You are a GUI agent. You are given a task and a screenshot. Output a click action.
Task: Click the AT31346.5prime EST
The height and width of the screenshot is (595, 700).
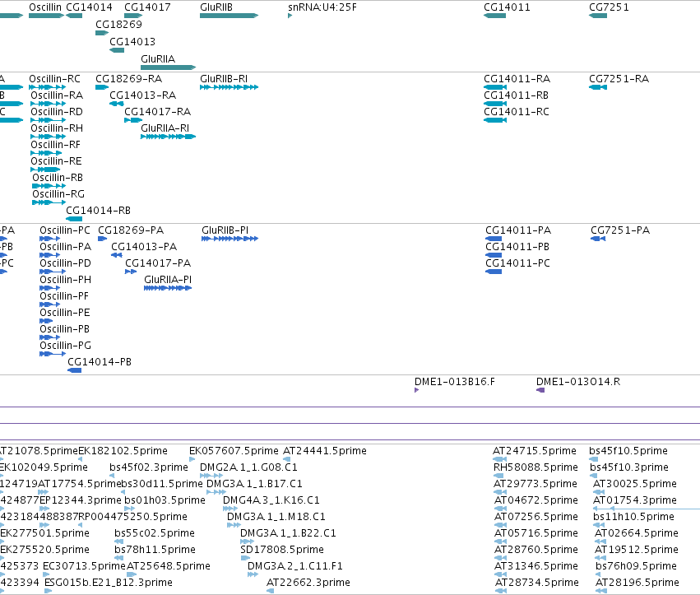tap(500, 574)
